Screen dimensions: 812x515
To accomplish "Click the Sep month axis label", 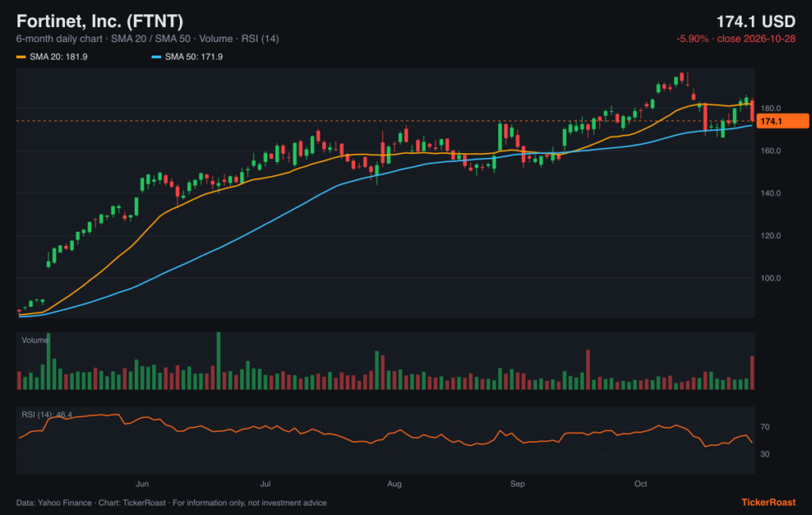I will (517, 484).
